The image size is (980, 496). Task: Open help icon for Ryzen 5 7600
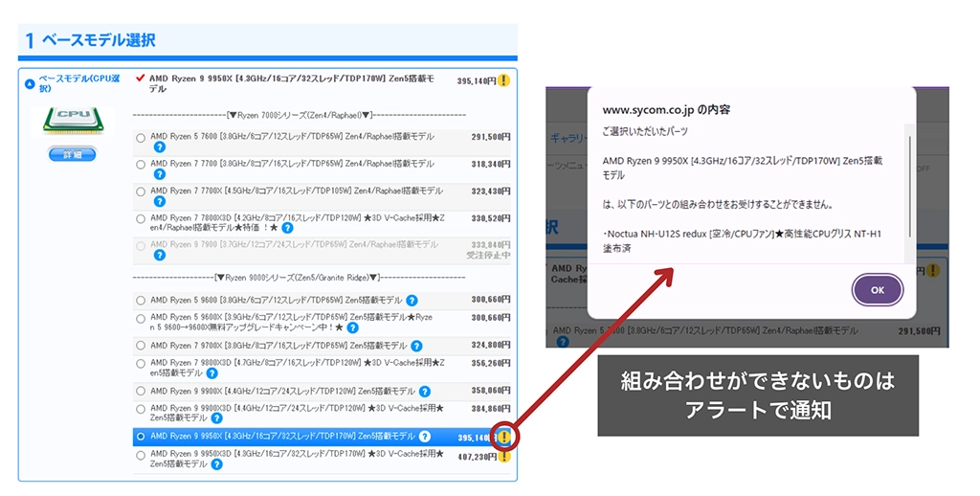coord(160,147)
